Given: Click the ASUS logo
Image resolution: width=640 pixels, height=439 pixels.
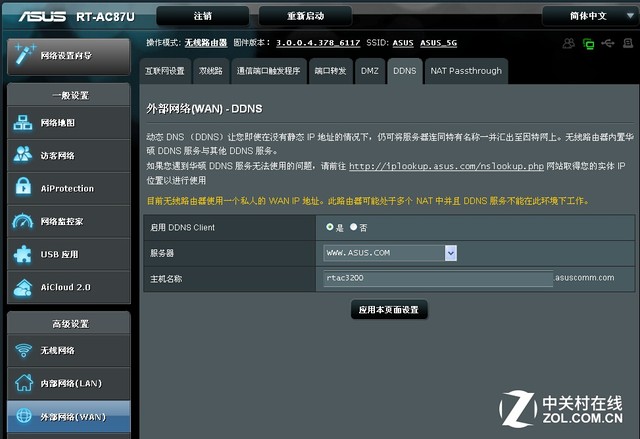Looking at the screenshot, I should (42, 16).
